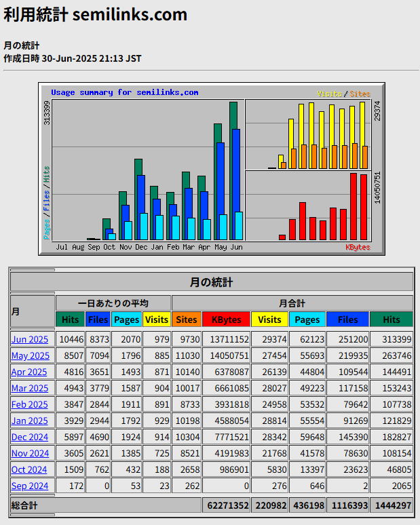420x525 pixels.
Task: Open the Jun 2025 monthly report link
Action: [30, 339]
